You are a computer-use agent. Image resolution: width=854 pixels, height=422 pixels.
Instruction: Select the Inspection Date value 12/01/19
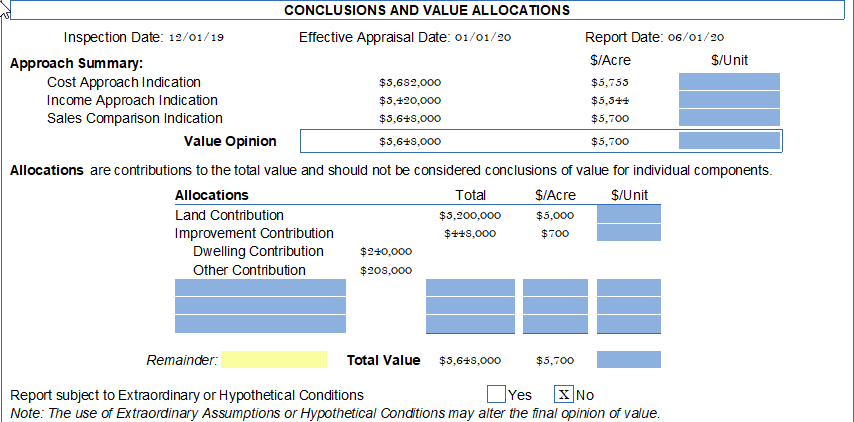(196, 38)
